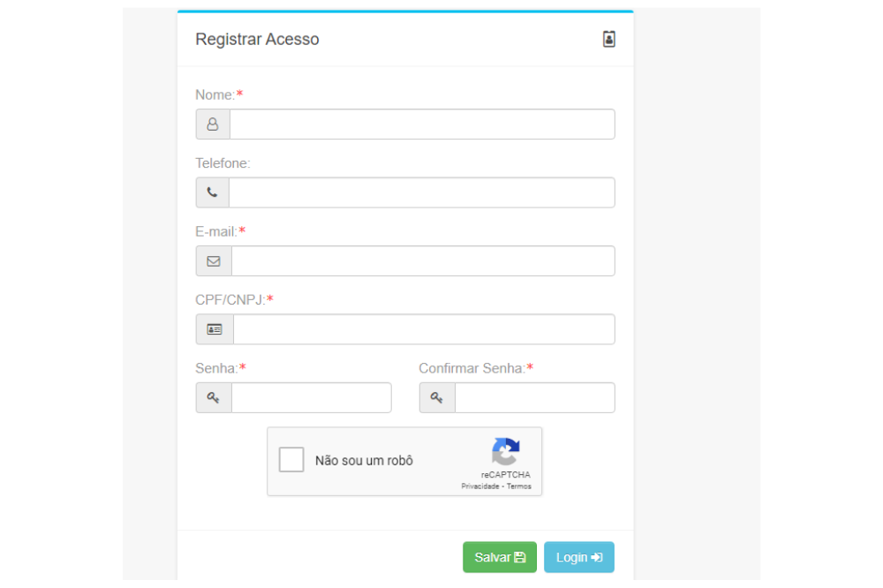Focus the Nome text field

(x=422, y=124)
